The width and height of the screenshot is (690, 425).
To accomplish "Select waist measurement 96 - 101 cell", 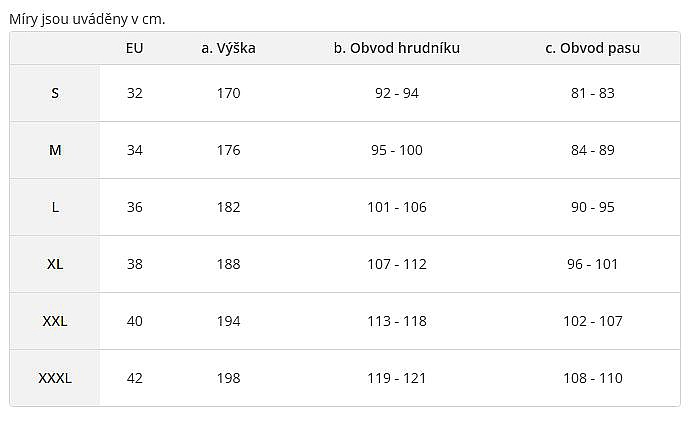I will coord(593,264).
